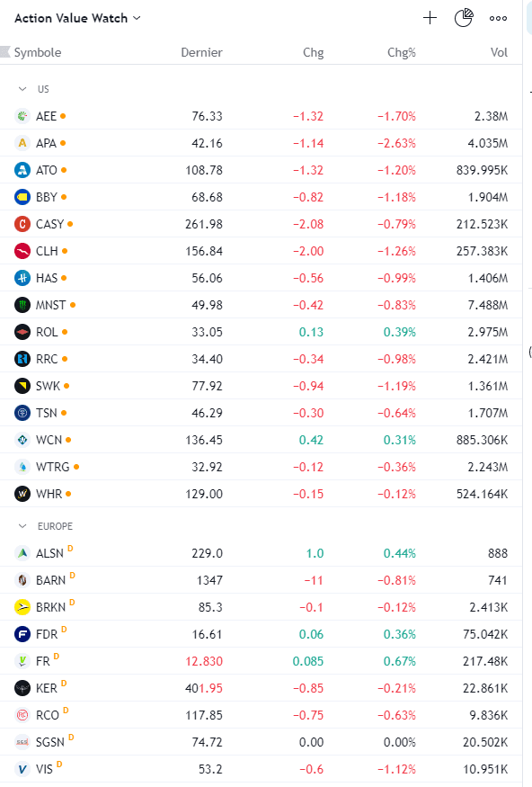Select the KER symbol row
This screenshot has width=532, height=787.
click(x=261, y=688)
